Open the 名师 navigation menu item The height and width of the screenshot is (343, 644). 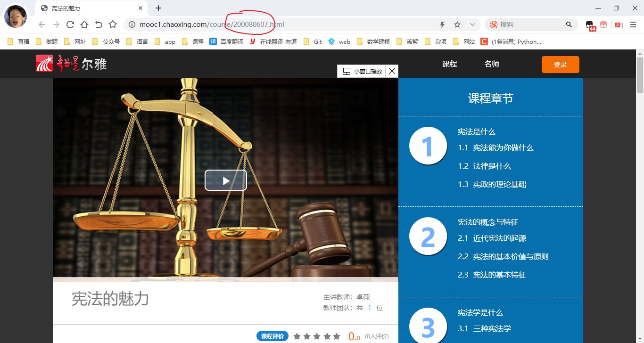[x=492, y=64]
